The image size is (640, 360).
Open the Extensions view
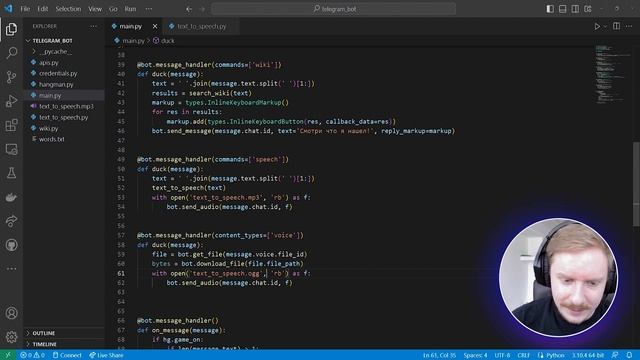[x=11, y=125]
